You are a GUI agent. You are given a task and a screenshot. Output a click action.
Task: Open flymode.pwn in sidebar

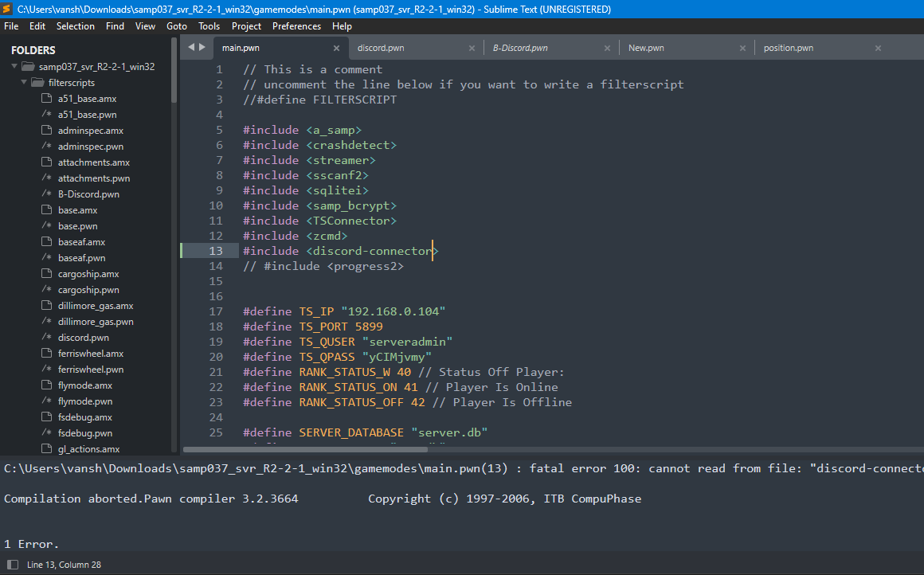tap(85, 401)
